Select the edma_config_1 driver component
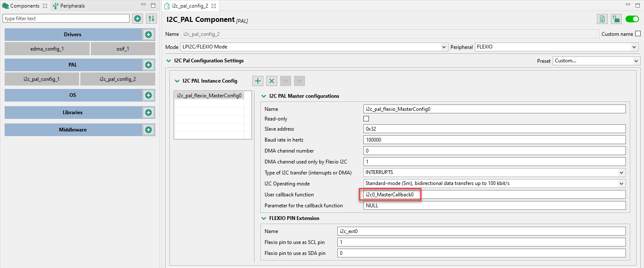This screenshot has height=268, width=644. click(47, 49)
